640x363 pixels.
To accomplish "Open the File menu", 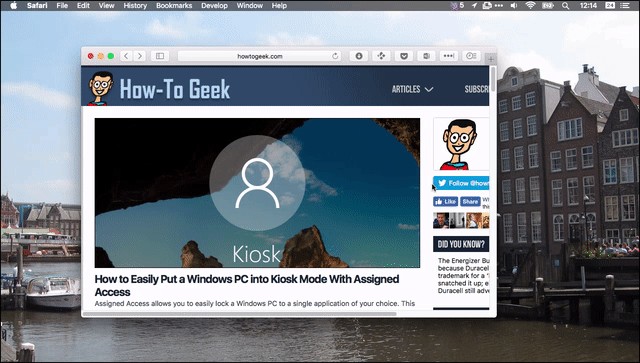I will [x=62, y=5].
